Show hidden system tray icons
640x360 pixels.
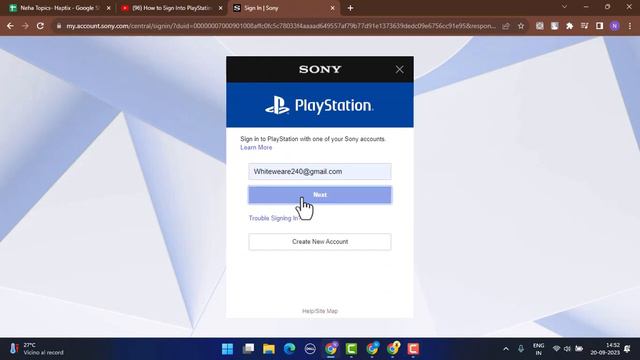coord(506,349)
